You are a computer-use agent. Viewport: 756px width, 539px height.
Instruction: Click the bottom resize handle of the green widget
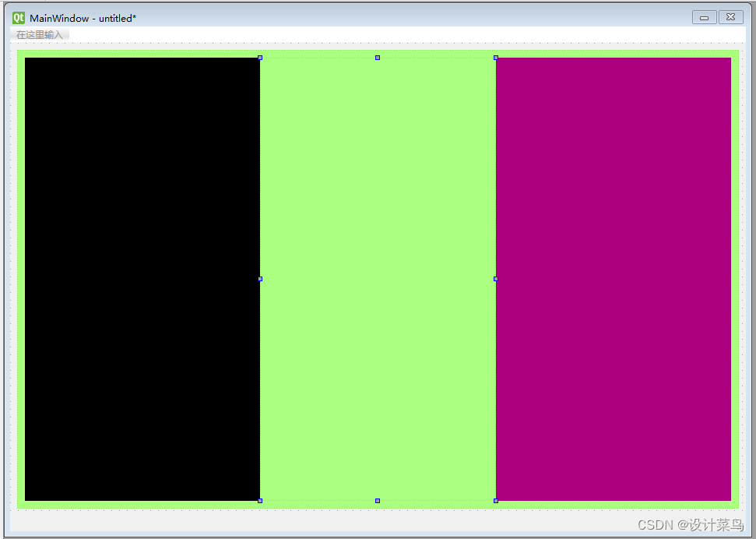pyautogui.click(x=377, y=501)
